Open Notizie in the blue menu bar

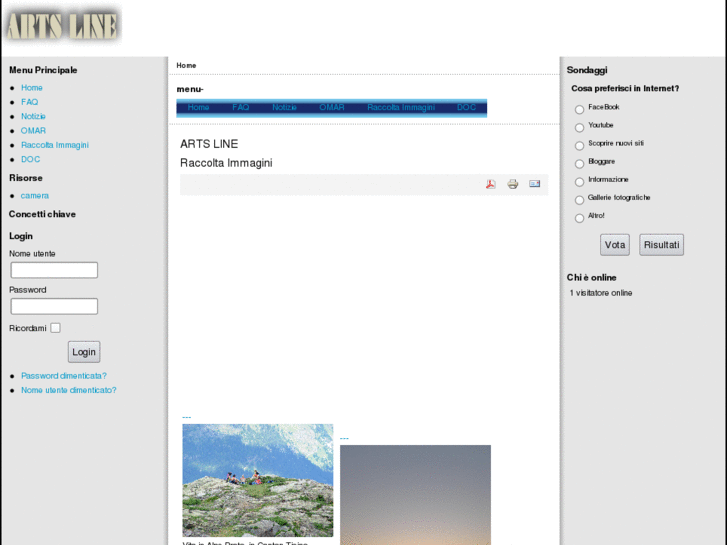tap(284, 107)
